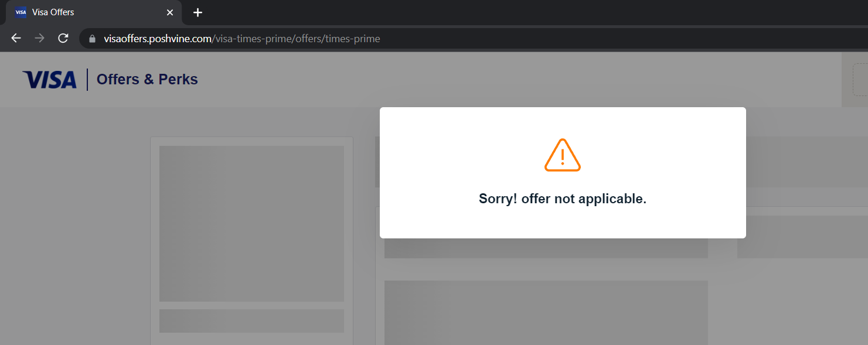Image resolution: width=868 pixels, height=345 pixels.
Task: Click the dashed box in header corner
Action: coord(860,80)
